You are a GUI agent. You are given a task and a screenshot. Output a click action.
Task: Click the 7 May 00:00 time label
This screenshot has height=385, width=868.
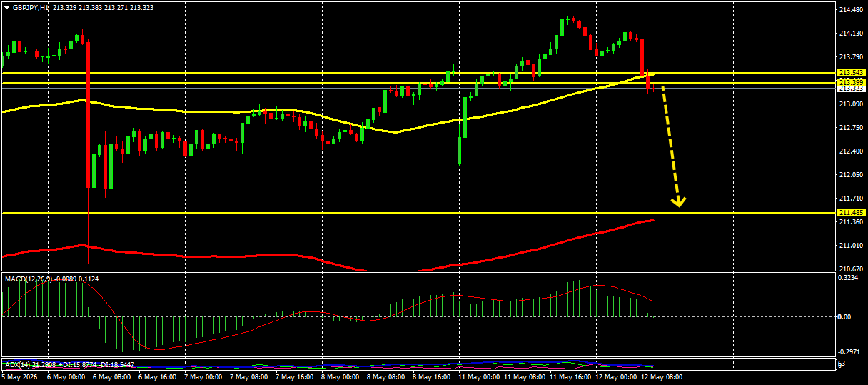point(204,376)
